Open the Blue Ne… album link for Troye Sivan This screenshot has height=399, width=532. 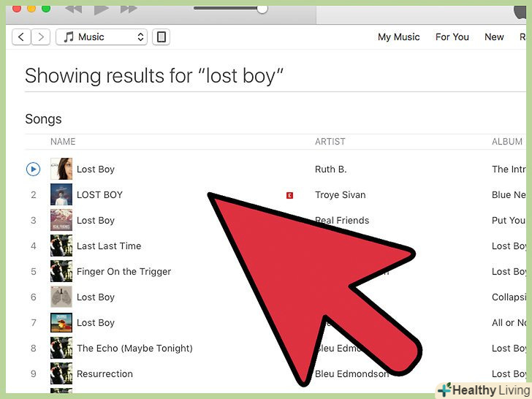pyautogui.click(x=509, y=194)
